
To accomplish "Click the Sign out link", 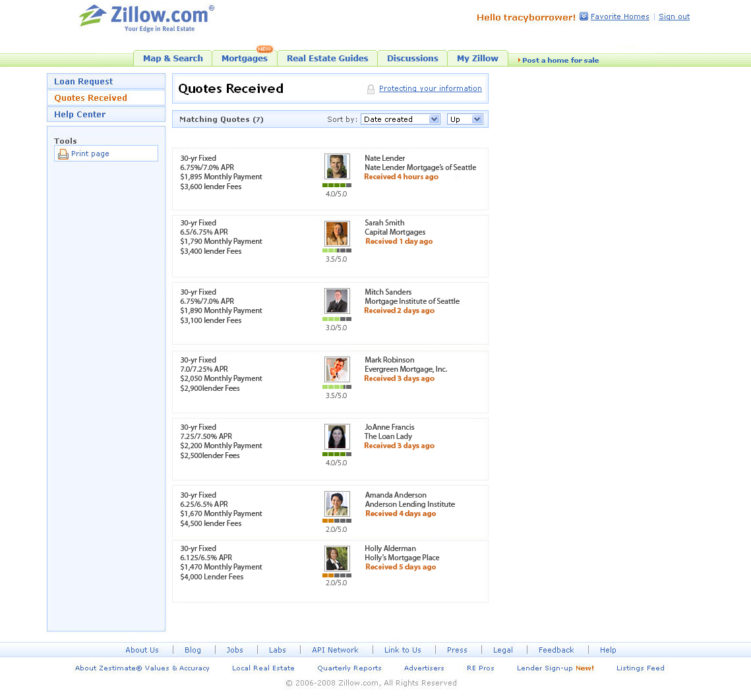I will click(x=674, y=16).
